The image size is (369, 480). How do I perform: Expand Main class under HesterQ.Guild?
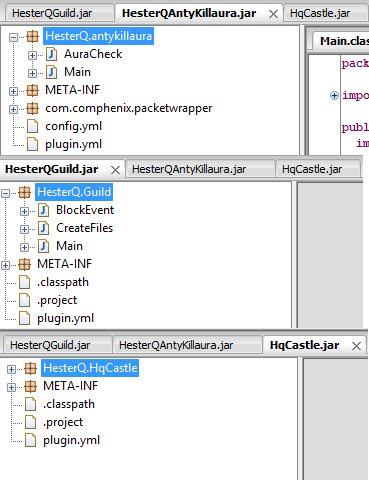tap(24, 247)
